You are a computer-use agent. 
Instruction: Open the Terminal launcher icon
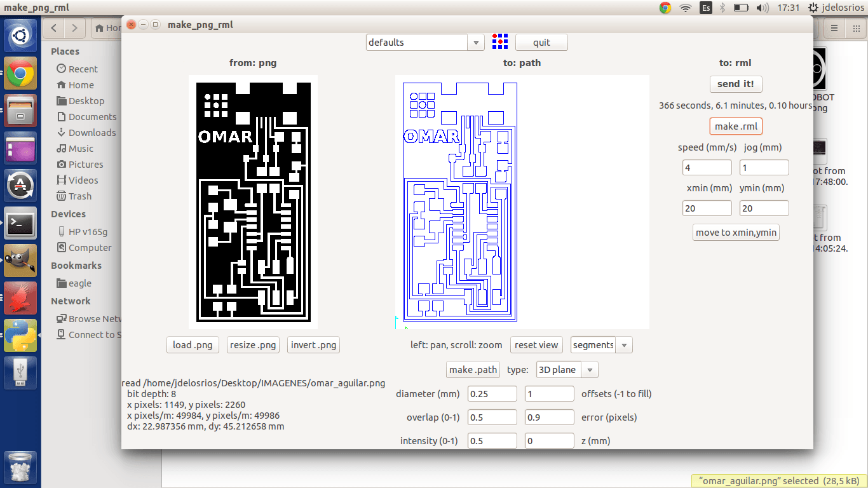pos(20,223)
